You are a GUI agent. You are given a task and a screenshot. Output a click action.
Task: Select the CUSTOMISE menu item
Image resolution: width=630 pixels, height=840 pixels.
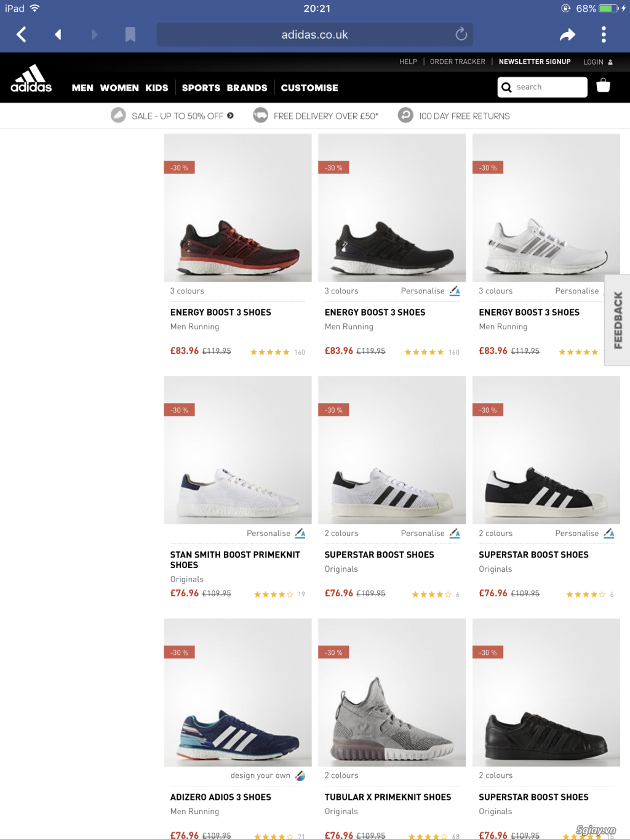[309, 88]
